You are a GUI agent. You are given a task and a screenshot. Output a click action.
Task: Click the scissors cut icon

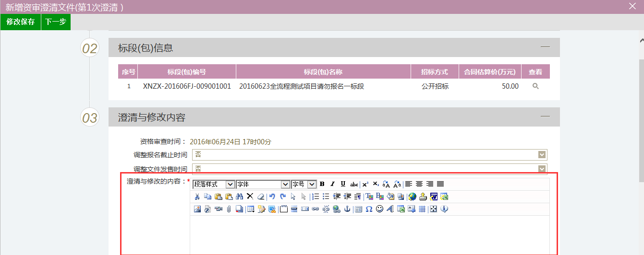pos(197,197)
